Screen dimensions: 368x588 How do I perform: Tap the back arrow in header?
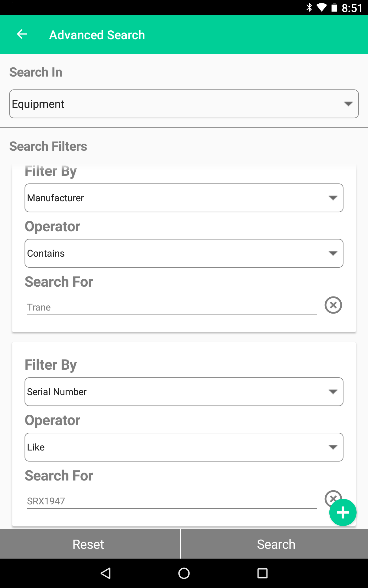(22, 34)
